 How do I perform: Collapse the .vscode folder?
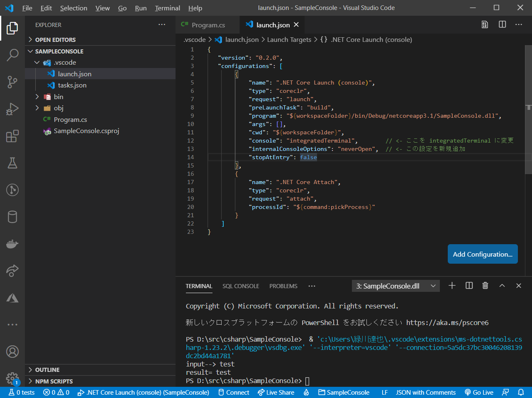[100, 63]
